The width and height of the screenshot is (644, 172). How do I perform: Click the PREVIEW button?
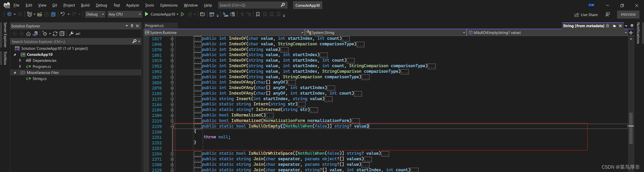628,15
